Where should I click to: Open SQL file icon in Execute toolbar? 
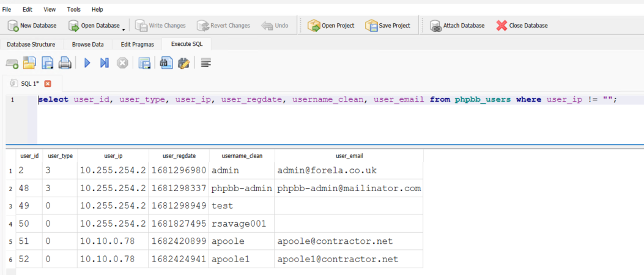pos(29,63)
